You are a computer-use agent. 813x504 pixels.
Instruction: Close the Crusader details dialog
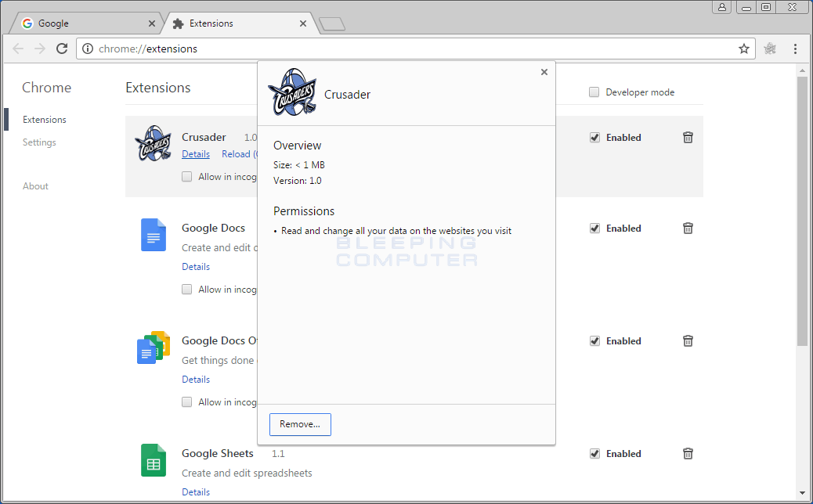(x=544, y=72)
